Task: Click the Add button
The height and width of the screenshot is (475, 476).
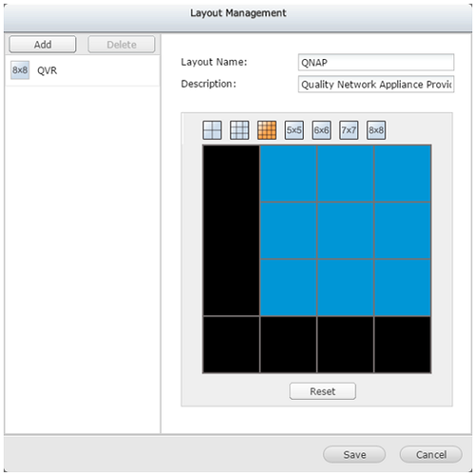Action: pyautogui.click(x=43, y=44)
